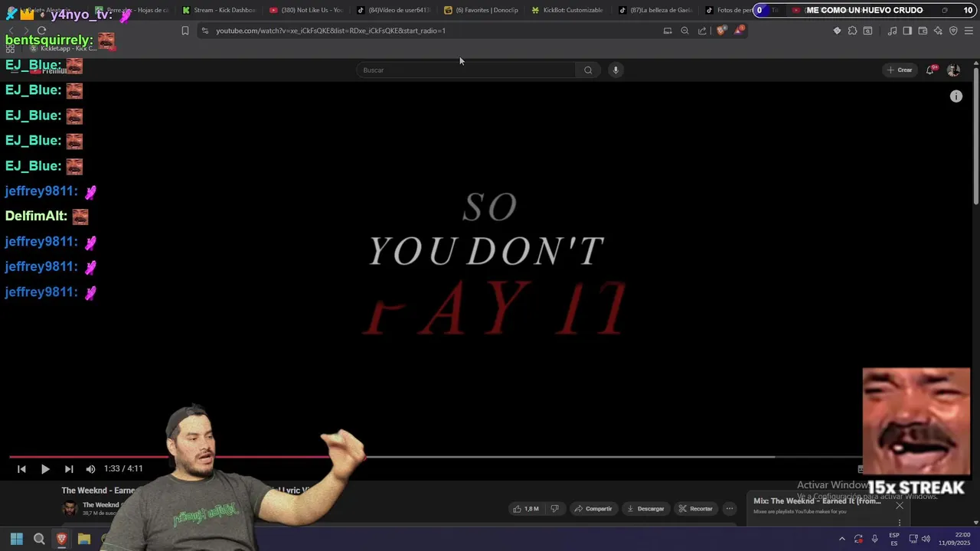Open browser hamburger main menu
The width and height of the screenshot is (980, 551).
click(969, 31)
